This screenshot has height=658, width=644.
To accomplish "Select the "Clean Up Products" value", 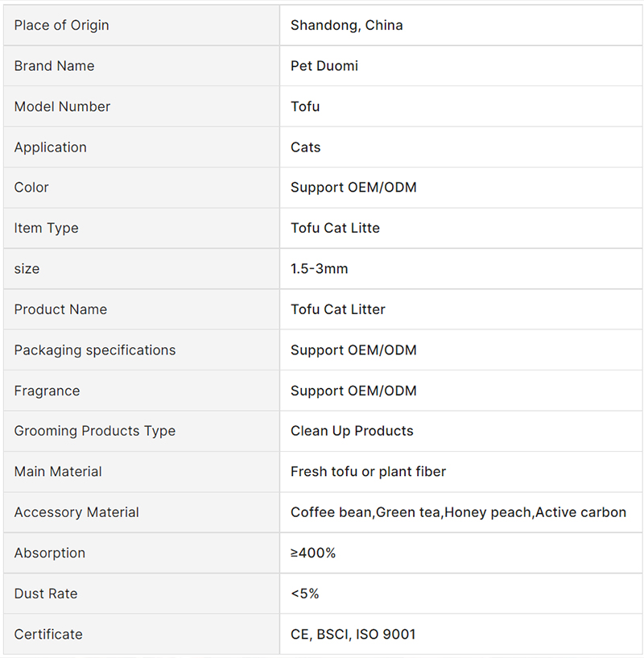I will pos(352,431).
